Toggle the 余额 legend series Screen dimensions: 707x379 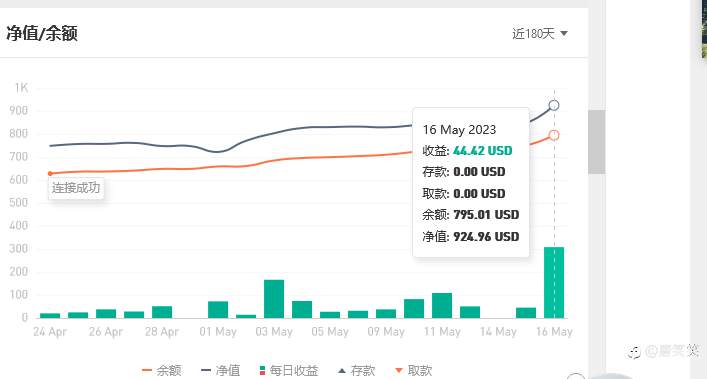161,370
